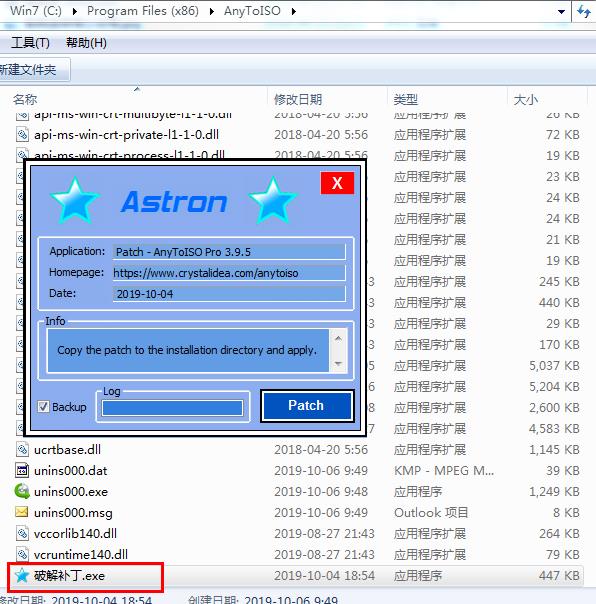This screenshot has width=596, height=604.
Task: Click the 170 KB size cell
Action: point(559,344)
